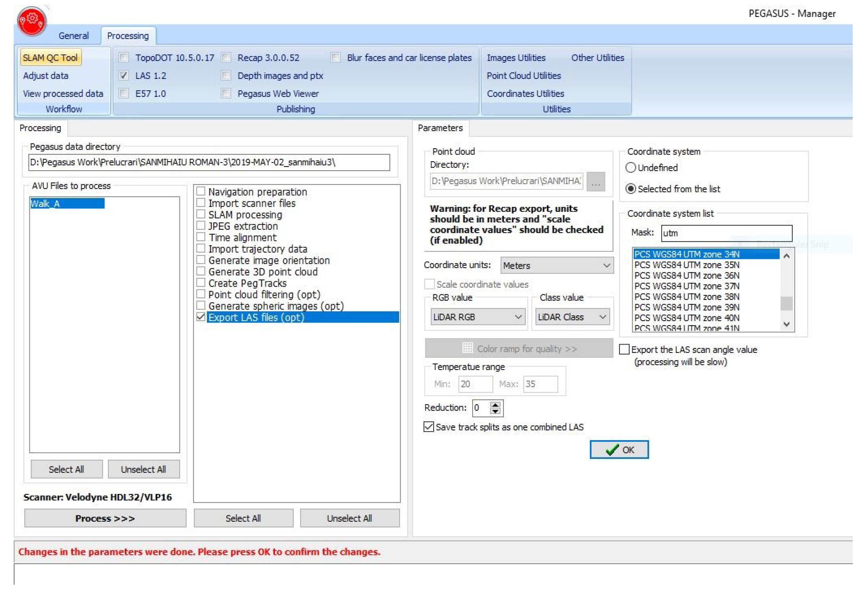This screenshot has height=596, width=868.
Task: Click the Color ramp for quality grid icon
Action: 467,348
